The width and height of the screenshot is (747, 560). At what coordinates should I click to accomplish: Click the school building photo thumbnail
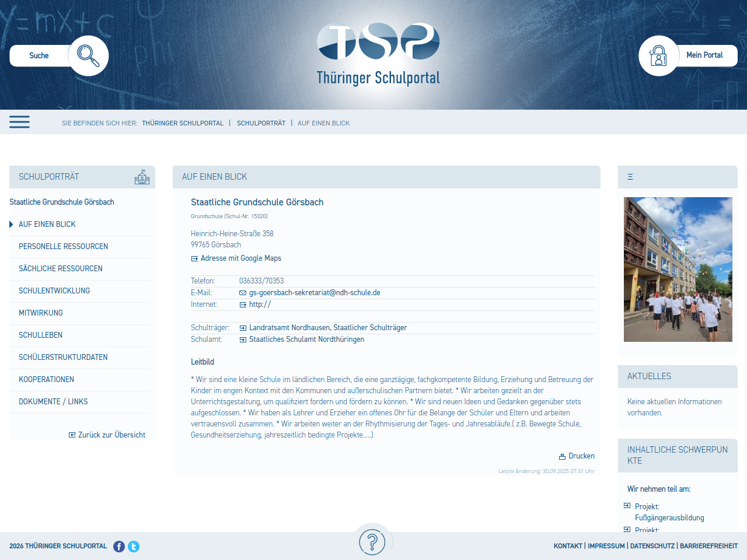678,269
